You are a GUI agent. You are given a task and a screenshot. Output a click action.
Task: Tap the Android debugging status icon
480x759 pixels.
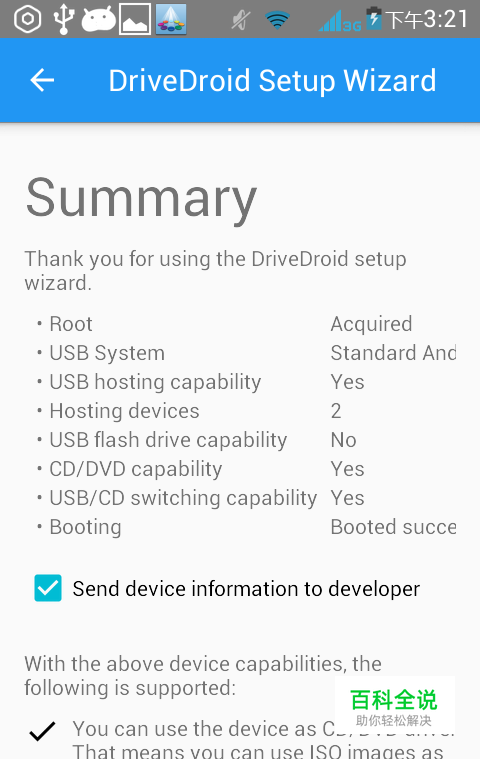click(x=99, y=19)
